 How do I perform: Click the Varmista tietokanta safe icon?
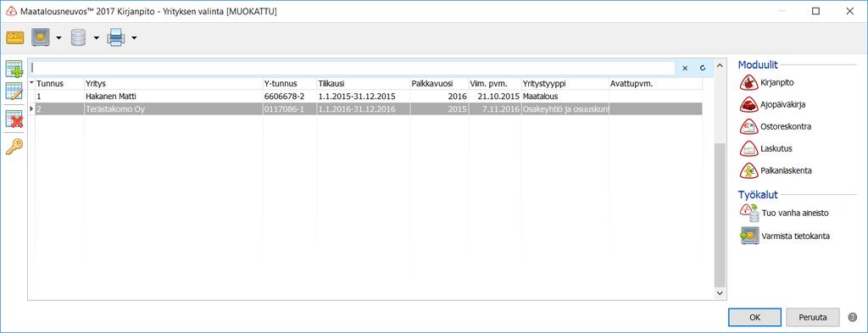coord(749,236)
